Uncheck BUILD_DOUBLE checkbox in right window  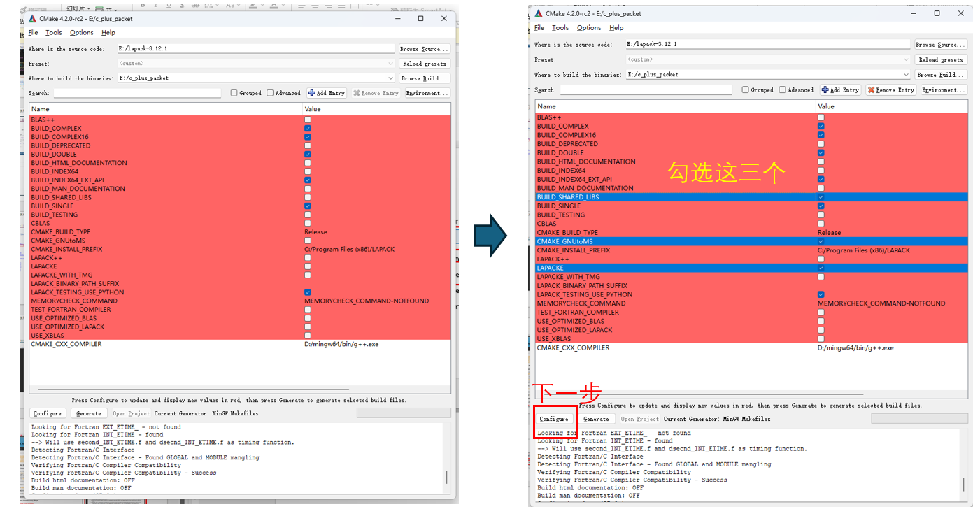coord(821,152)
